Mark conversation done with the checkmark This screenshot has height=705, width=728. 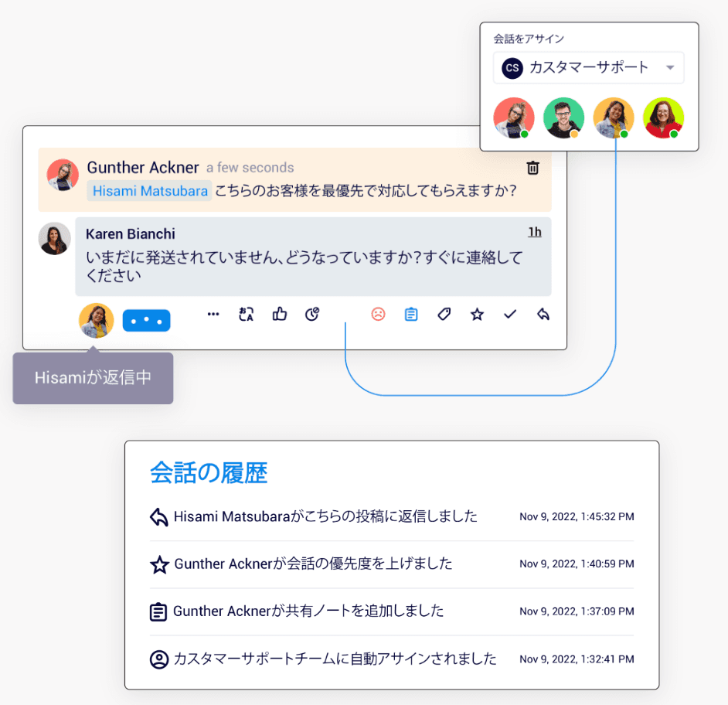tap(510, 315)
